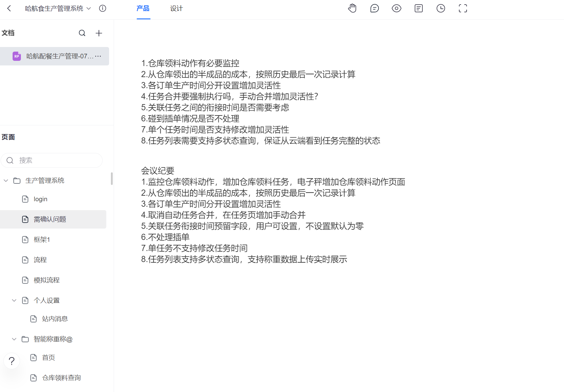This screenshot has height=392, width=564.
Task: Select the 智能称重称@ folder
Action: (x=53, y=339)
